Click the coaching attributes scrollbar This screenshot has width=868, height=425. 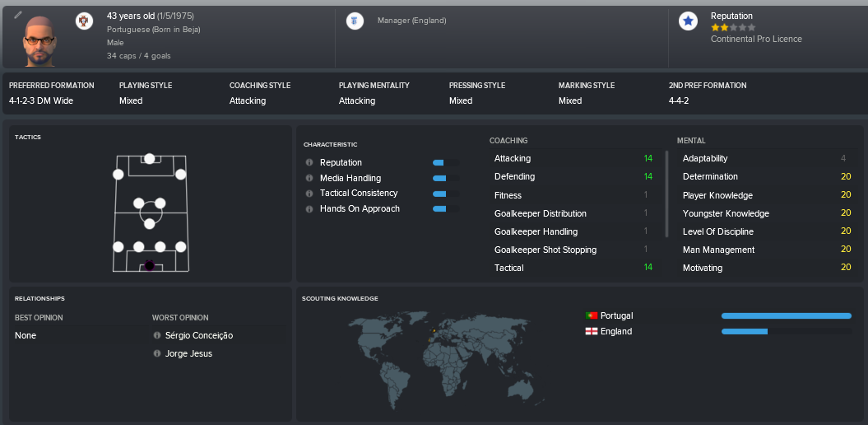666,194
